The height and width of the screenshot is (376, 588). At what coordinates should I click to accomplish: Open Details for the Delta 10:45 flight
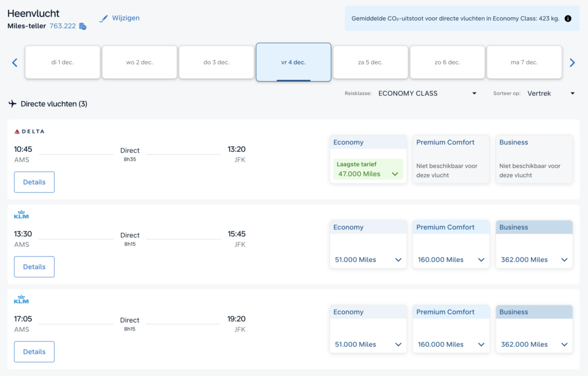click(34, 182)
